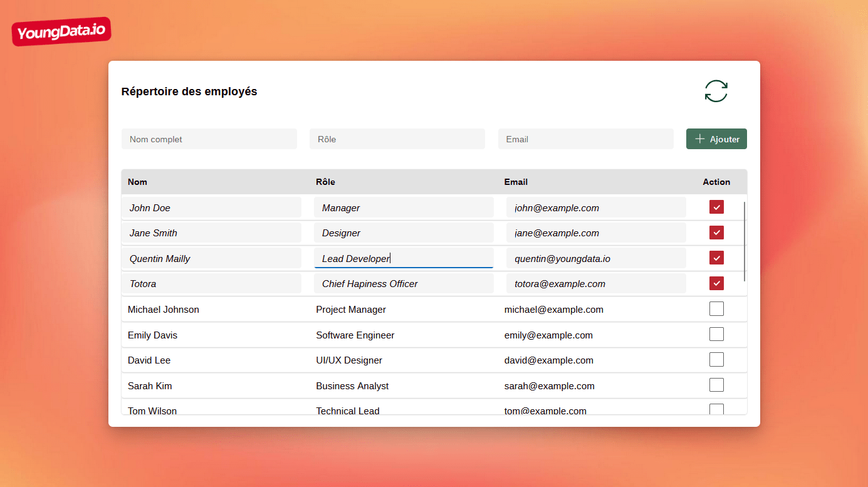
Task: Select the Software Engineer role cell
Action: [355, 335]
